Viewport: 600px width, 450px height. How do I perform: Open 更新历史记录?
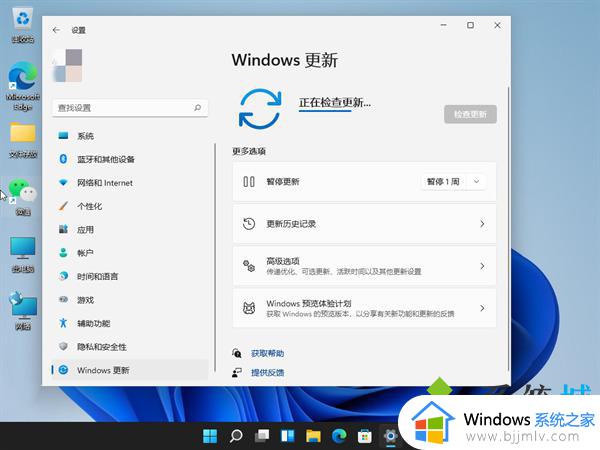(x=364, y=224)
